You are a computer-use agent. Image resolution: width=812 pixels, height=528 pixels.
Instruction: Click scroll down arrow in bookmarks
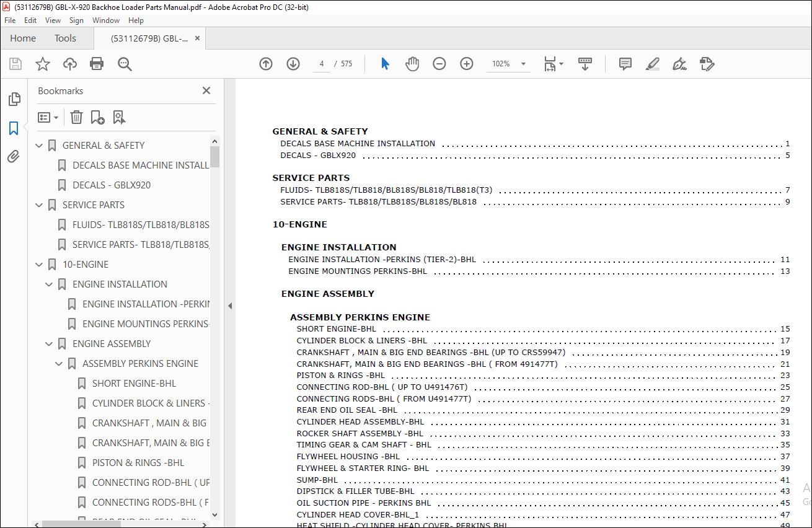215,514
